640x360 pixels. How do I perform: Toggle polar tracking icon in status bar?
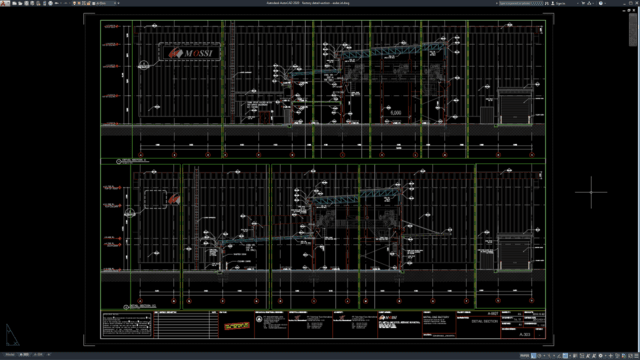(539, 356)
